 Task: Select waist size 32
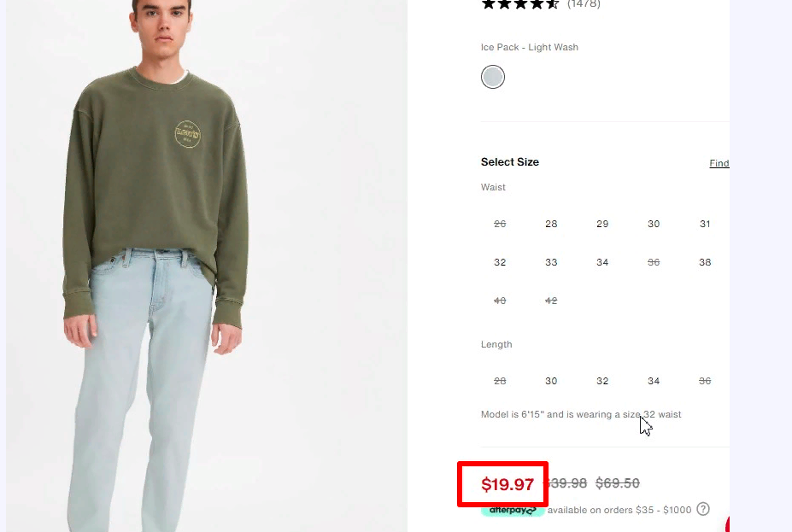pos(500,262)
